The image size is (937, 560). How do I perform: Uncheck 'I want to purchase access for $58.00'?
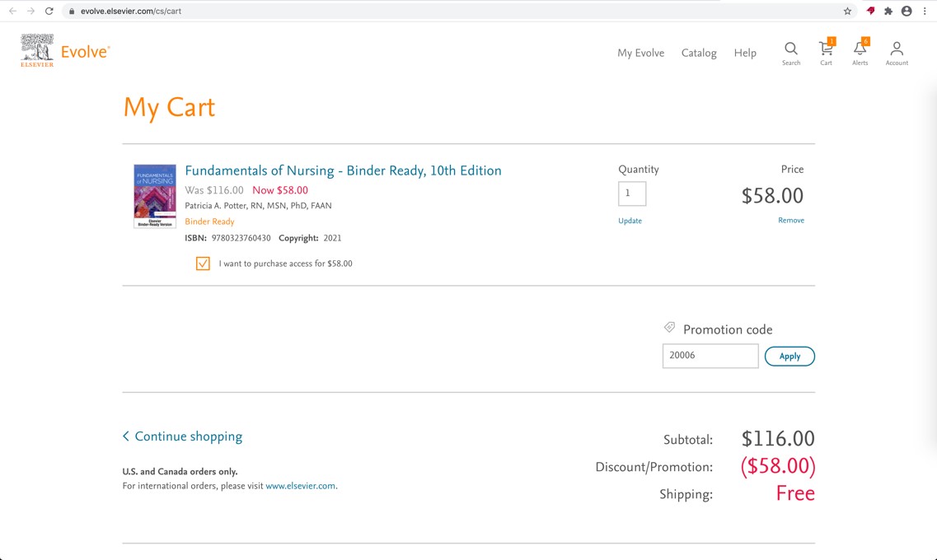click(x=203, y=263)
